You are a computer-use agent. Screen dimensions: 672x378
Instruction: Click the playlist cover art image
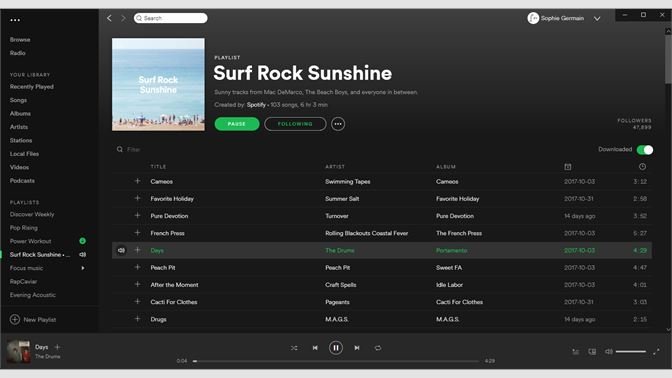158,84
